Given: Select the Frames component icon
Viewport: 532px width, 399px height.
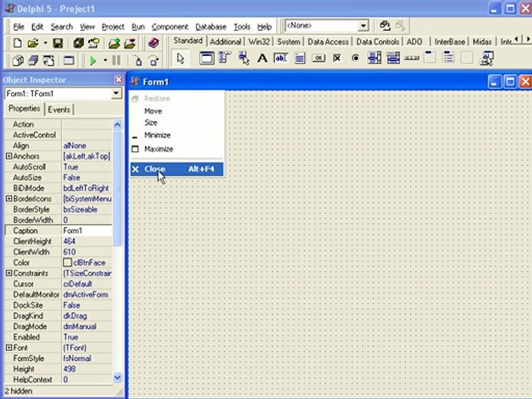Looking at the screenshot, I should (x=207, y=58).
